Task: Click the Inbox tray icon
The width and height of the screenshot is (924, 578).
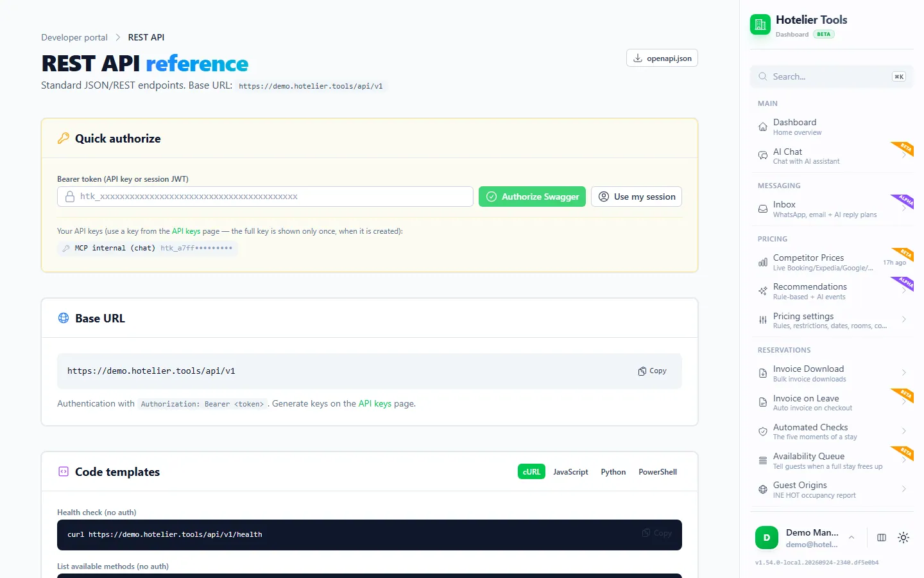Action: (763, 209)
